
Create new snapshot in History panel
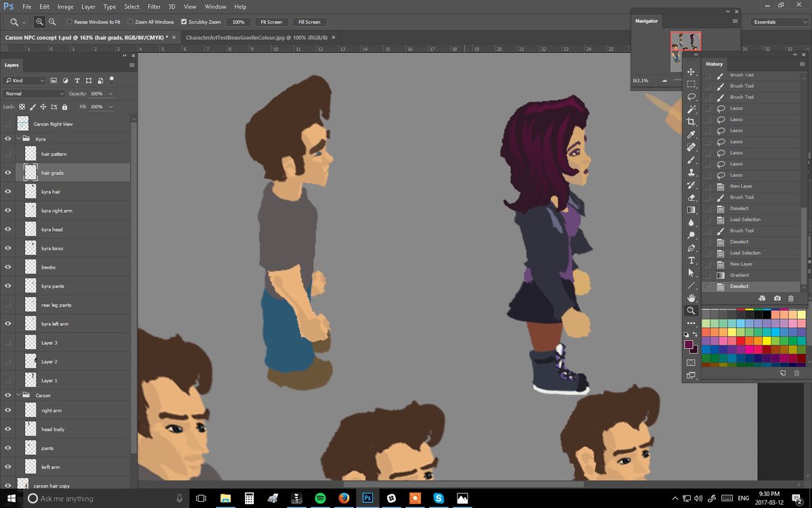click(x=777, y=298)
